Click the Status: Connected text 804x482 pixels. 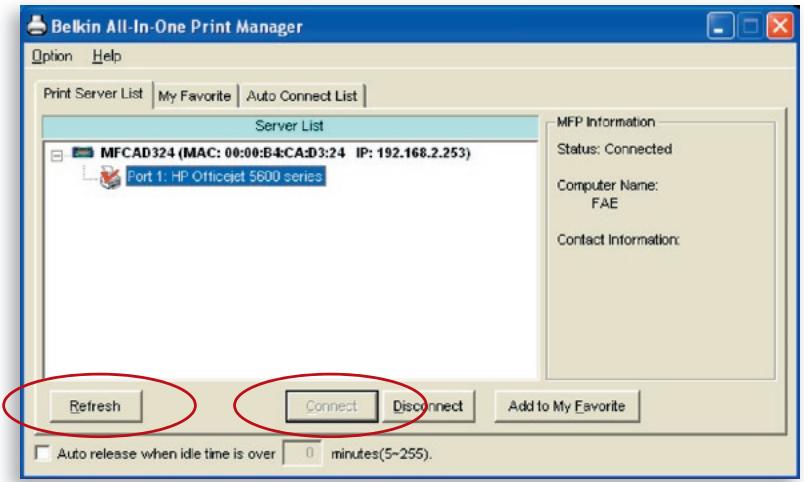(614, 149)
